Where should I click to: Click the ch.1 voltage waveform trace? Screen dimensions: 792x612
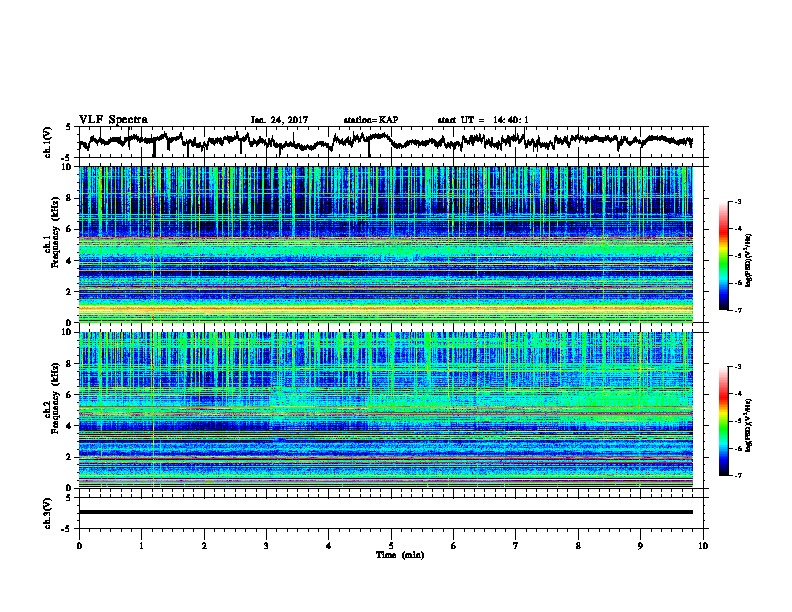[385, 142]
